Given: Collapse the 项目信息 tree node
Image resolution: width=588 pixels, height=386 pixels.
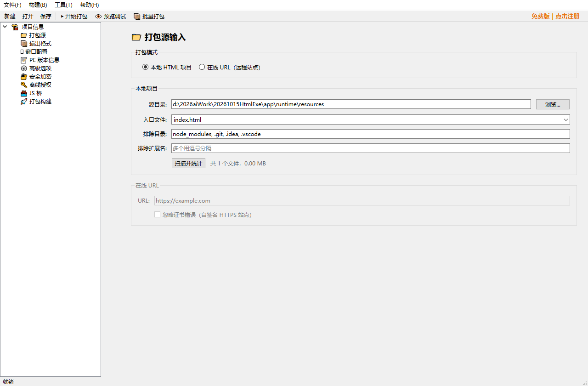Looking at the screenshot, I should pos(5,27).
